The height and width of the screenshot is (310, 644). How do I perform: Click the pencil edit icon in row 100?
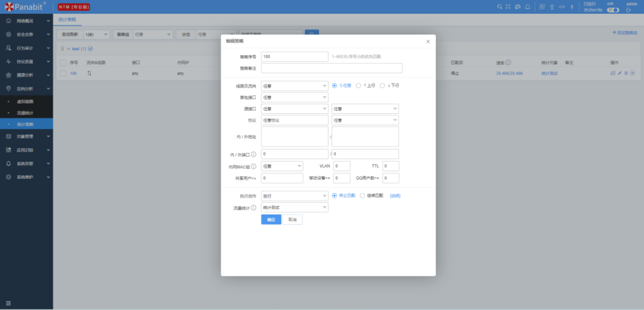pyautogui.click(x=620, y=73)
